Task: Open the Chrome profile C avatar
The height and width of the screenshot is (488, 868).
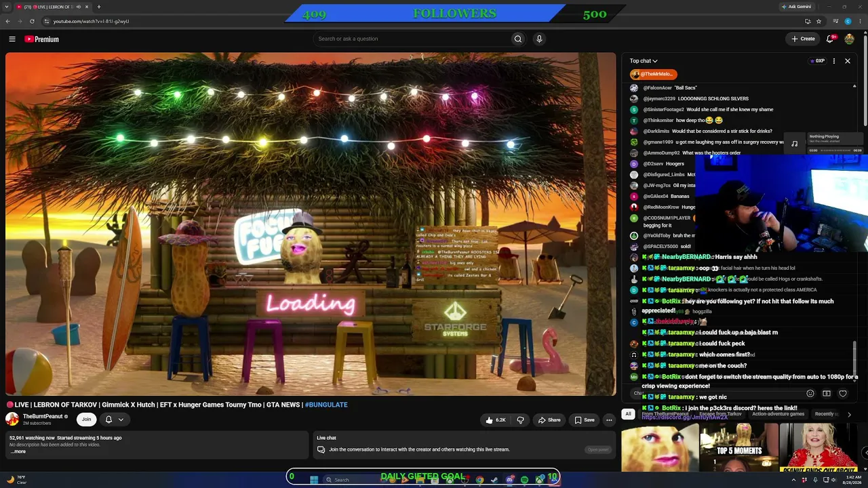Action: [x=848, y=21]
